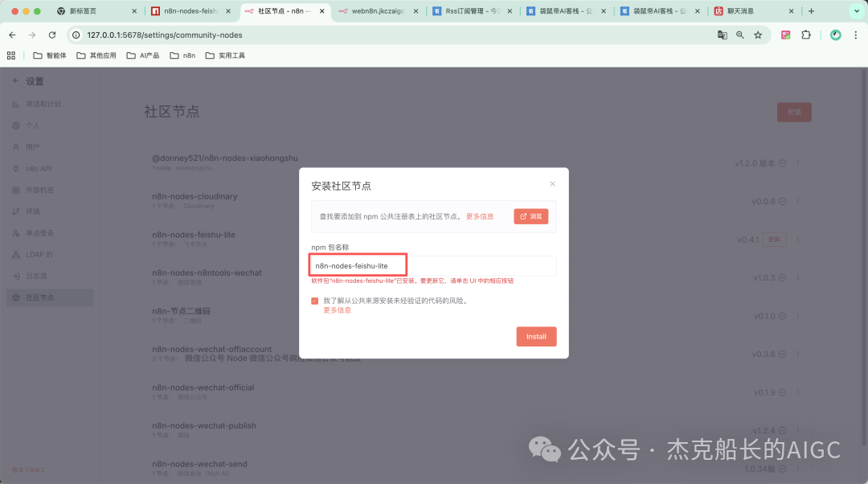
Task: Click the pink extension icon in toolbar
Action: coord(785,35)
